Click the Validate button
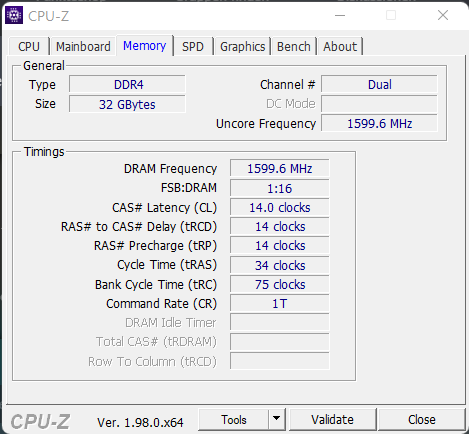Viewport: 469px width, 434px height. (332, 419)
